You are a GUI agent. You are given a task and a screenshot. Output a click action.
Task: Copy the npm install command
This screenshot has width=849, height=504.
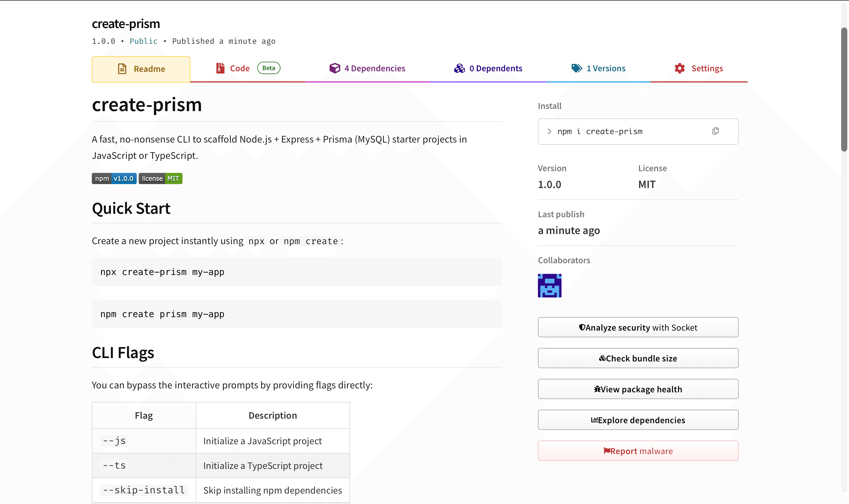715,131
